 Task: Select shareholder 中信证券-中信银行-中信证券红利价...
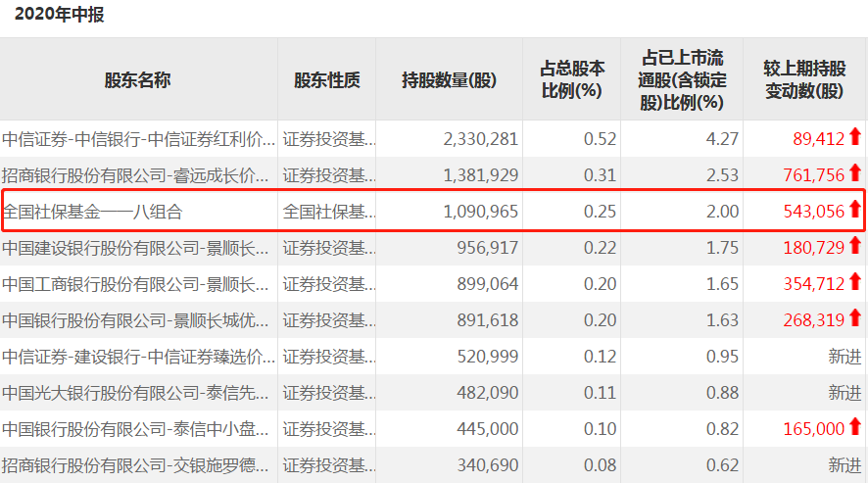(x=138, y=138)
